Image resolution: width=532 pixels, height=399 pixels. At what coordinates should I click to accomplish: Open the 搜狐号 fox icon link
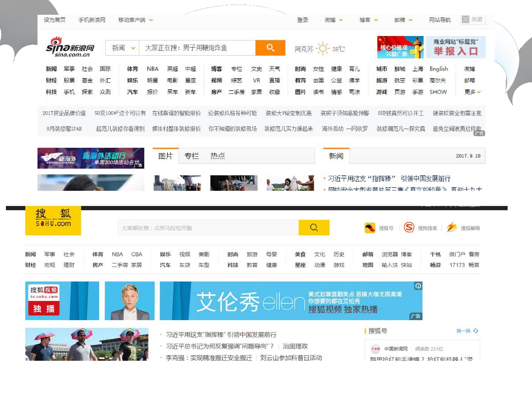tap(370, 228)
